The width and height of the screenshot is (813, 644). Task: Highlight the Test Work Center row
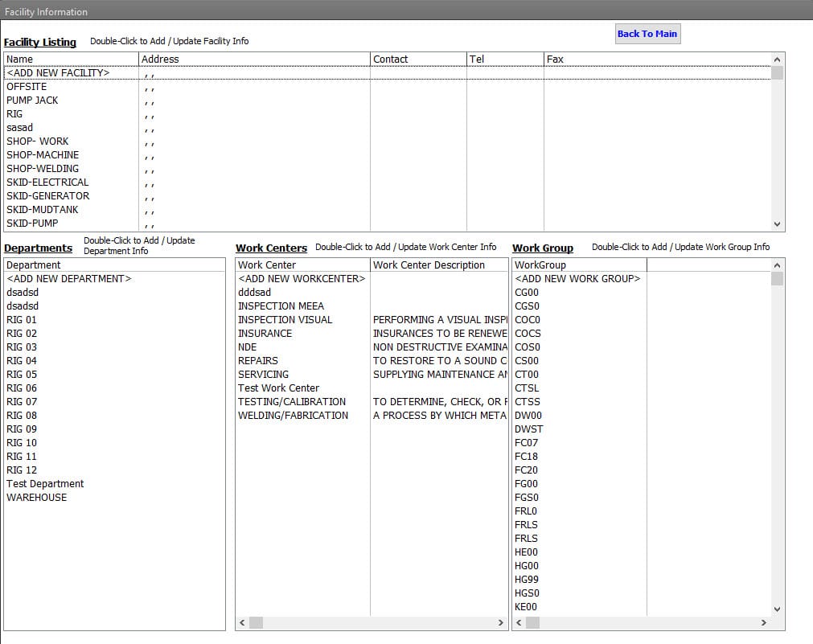[x=372, y=388]
